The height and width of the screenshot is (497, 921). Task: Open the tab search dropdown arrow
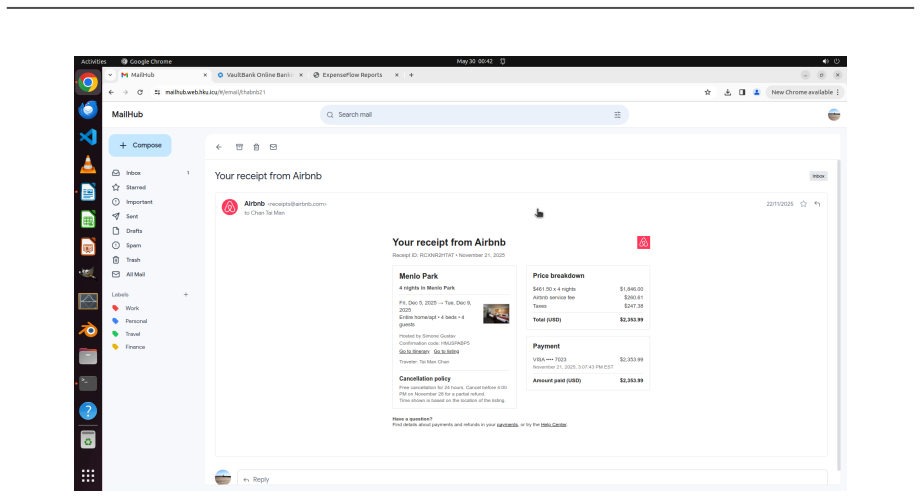click(110, 75)
